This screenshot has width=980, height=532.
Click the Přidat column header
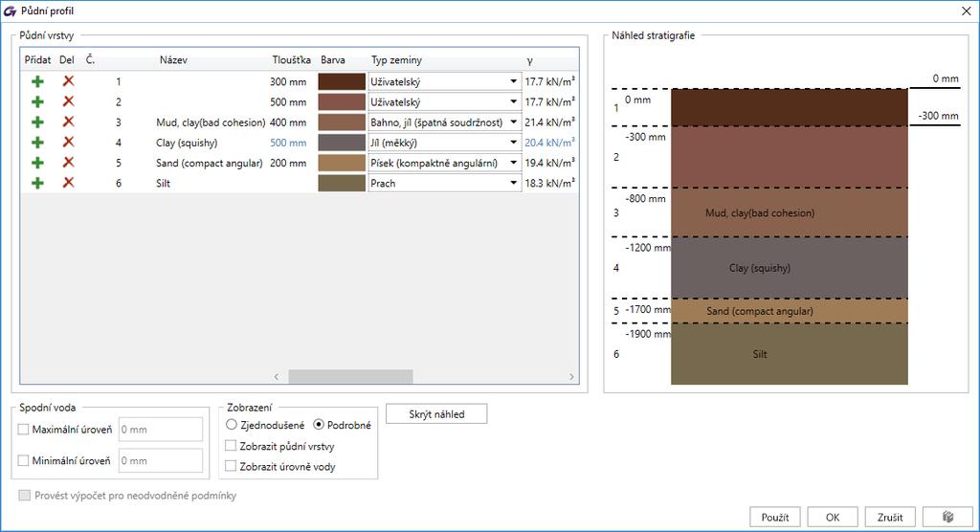point(37,60)
